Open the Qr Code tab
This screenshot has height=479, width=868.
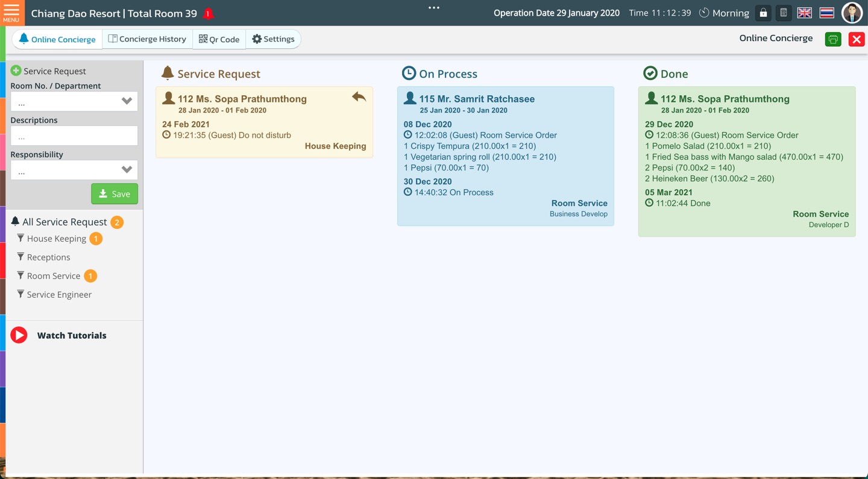[x=219, y=39]
